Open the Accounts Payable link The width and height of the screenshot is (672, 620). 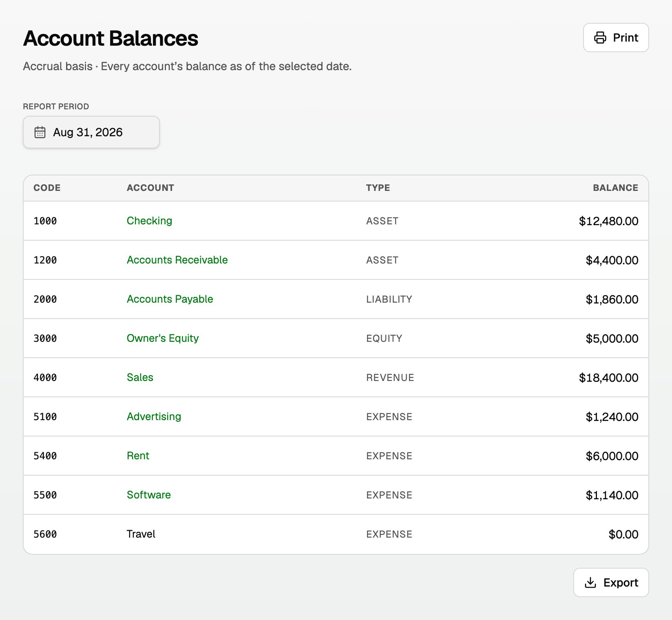(170, 299)
